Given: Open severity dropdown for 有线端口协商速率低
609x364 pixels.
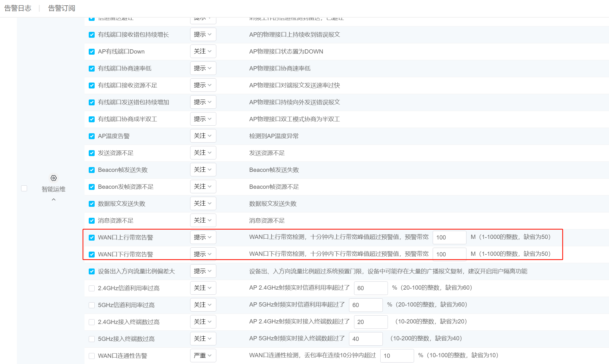Looking at the screenshot, I should (203, 68).
